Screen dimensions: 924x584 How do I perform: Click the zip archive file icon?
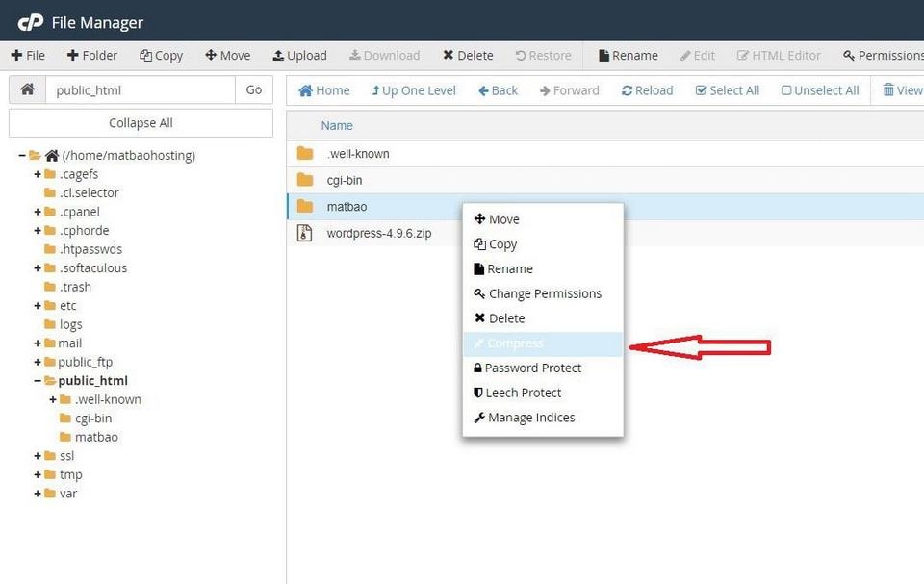[304, 234]
